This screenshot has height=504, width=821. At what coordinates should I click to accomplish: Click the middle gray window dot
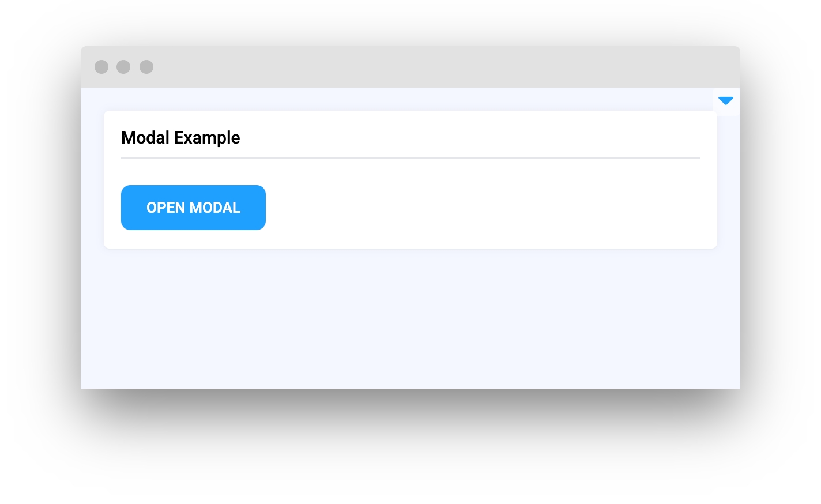pyautogui.click(x=123, y=67)
